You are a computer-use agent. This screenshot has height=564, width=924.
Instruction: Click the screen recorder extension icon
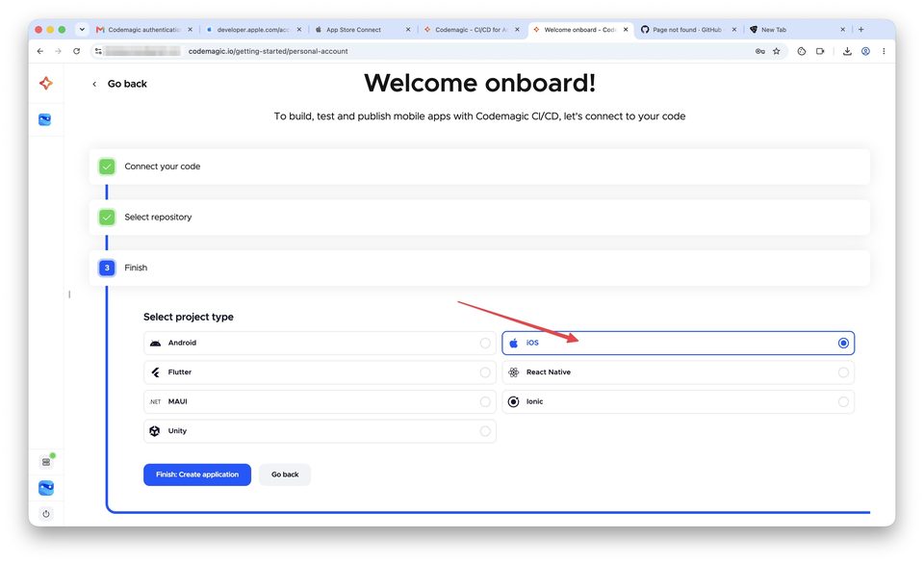click(820, 51)
